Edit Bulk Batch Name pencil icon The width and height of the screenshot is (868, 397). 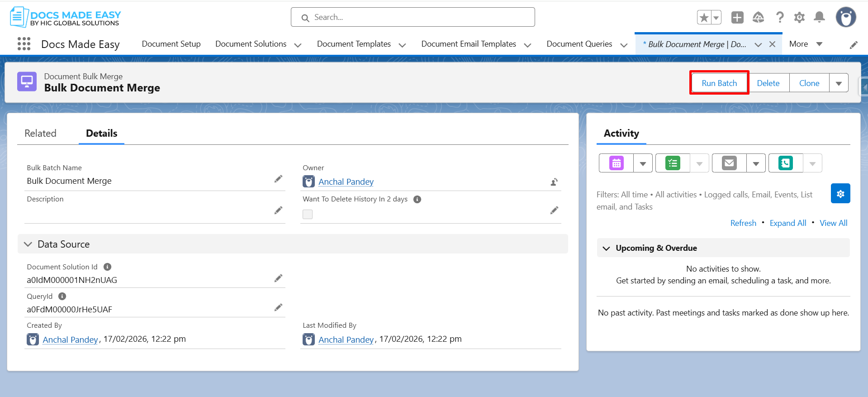(x=278, y=179)
